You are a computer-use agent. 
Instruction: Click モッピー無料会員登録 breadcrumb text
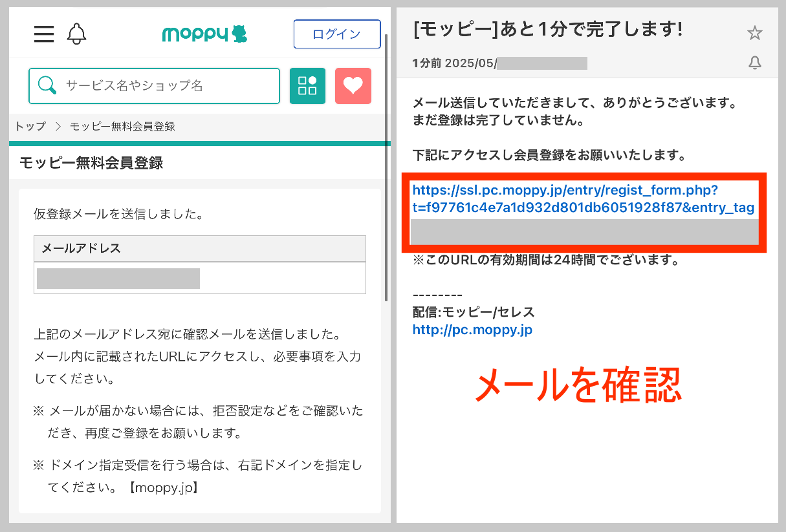tap(122, 126)
